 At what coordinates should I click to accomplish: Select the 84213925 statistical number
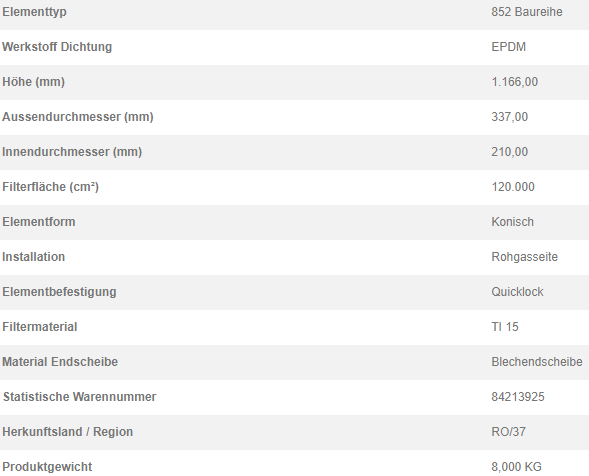click(x=518, y=397)
